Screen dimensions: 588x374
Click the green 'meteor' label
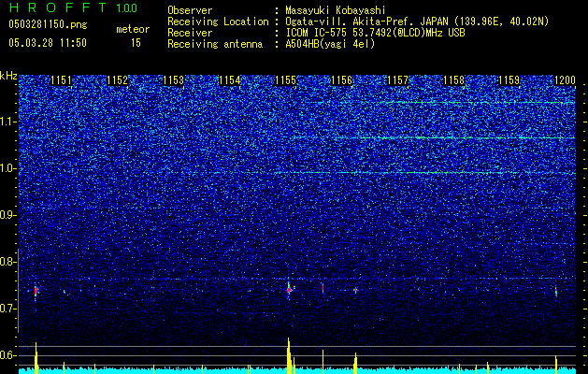pos(133,29)
